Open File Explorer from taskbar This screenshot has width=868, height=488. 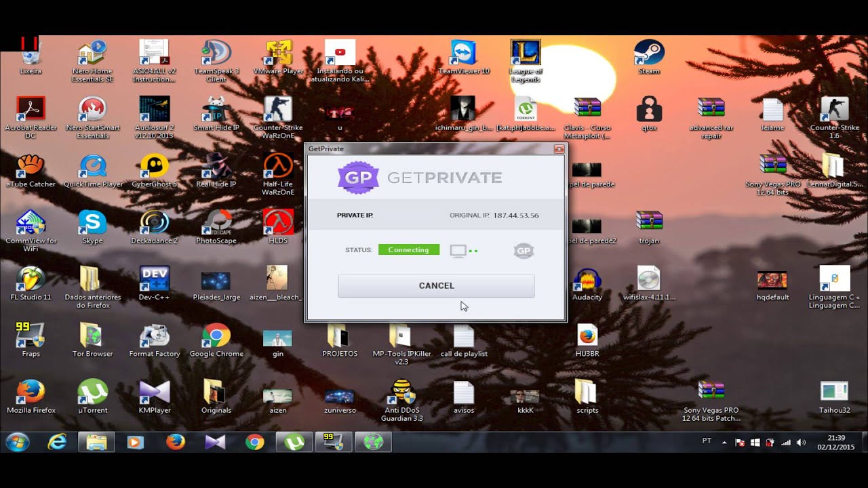pos(96,442)
